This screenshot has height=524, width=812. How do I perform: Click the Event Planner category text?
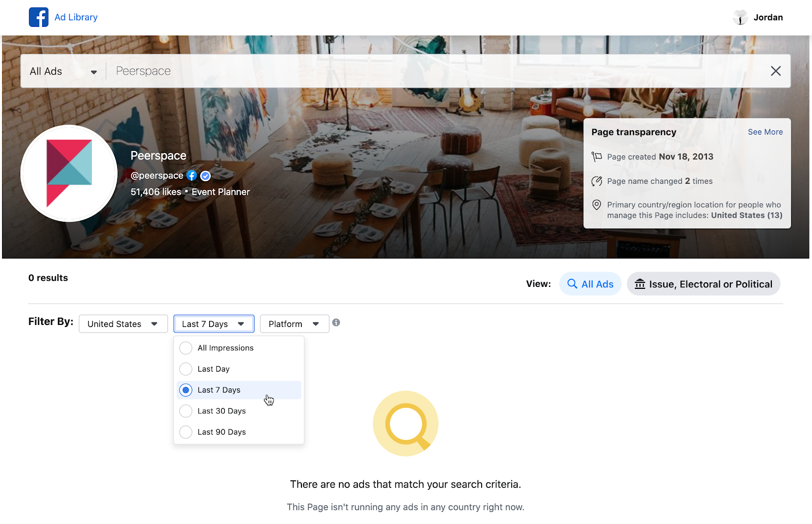click(x=221, y=192)
